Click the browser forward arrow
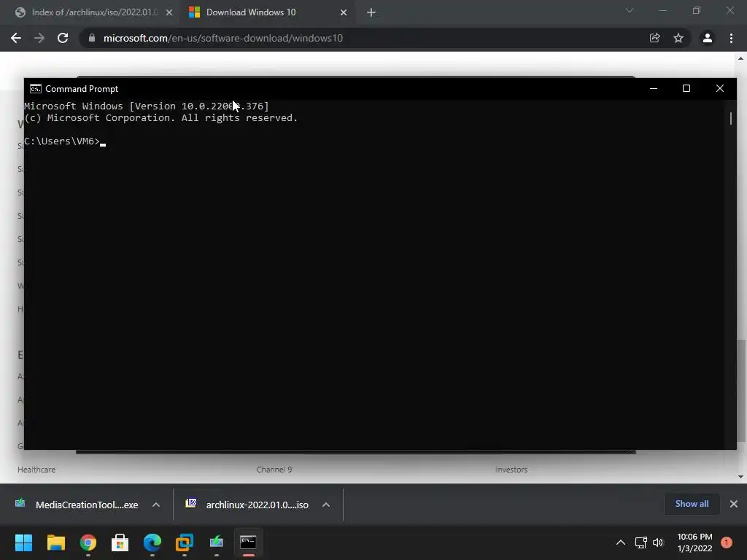 [x=39, y=38]
